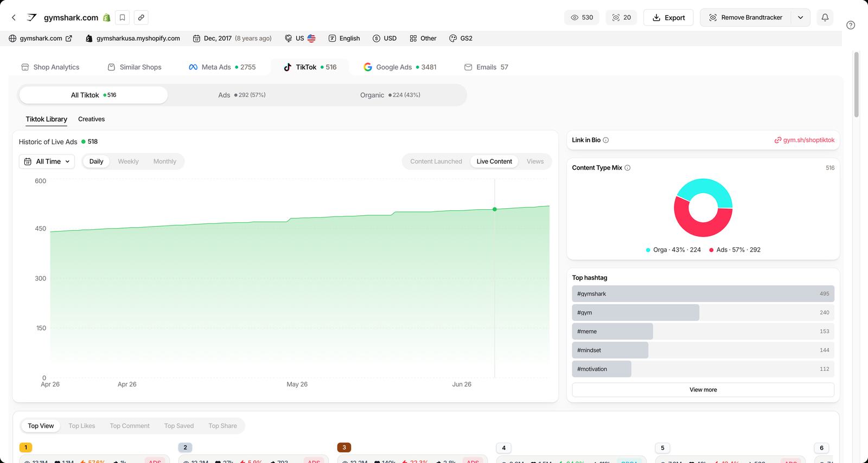This screenshot has height=463, width=868.
Task: Click the eye views counter showing 530
Action: [582, 17]
